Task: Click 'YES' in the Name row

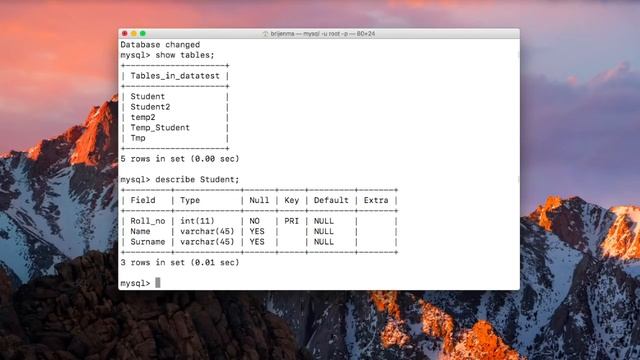Action: (257, 231)
